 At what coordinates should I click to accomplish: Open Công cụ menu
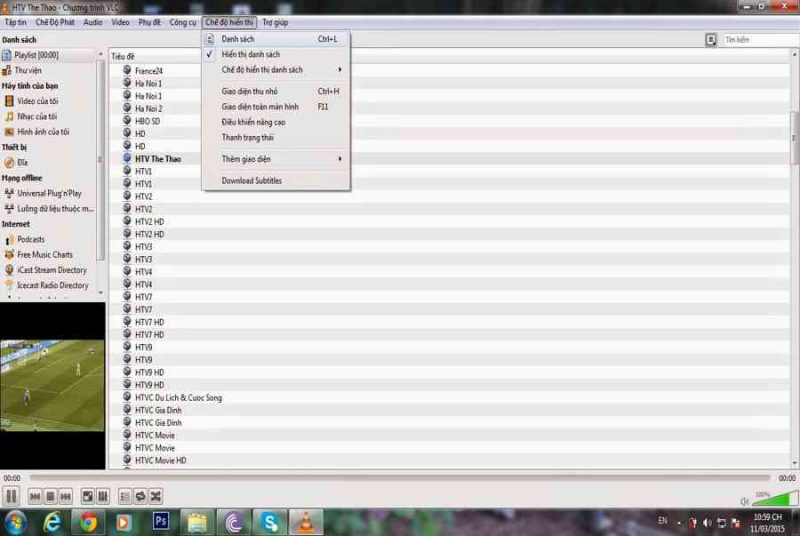click(x=183, y=22)
